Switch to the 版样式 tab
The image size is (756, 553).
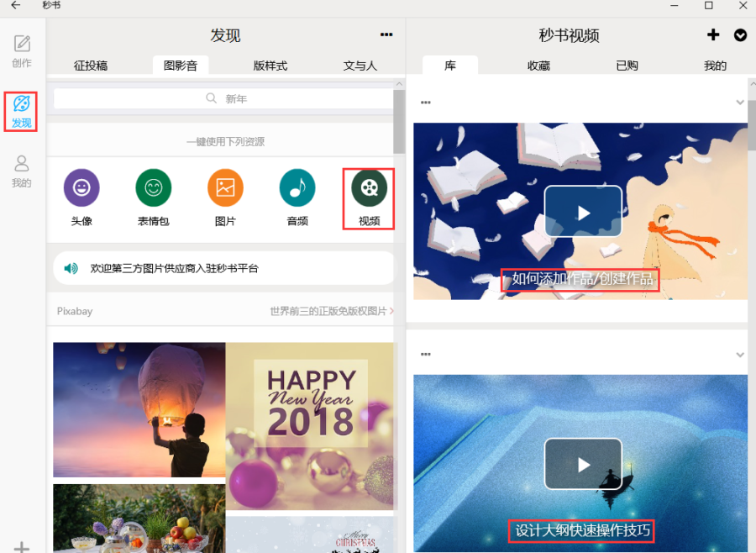pos(270,66)
